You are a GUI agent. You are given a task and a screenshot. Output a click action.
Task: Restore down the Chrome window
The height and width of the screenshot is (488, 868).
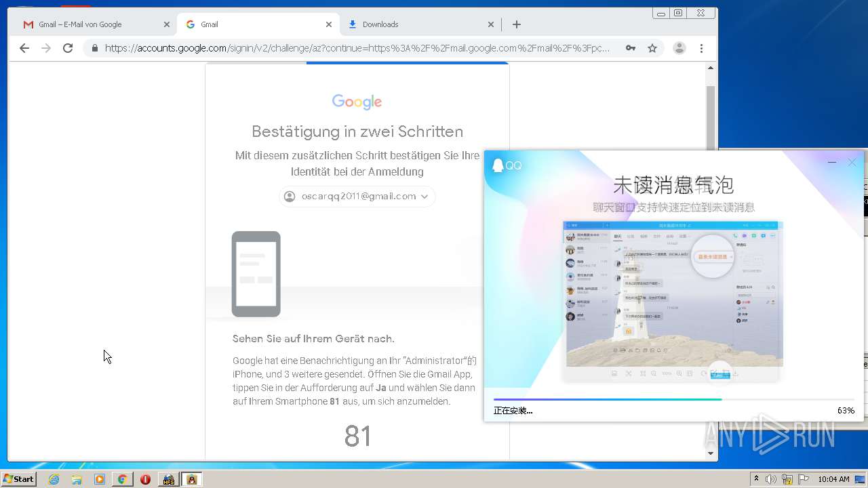678,13
